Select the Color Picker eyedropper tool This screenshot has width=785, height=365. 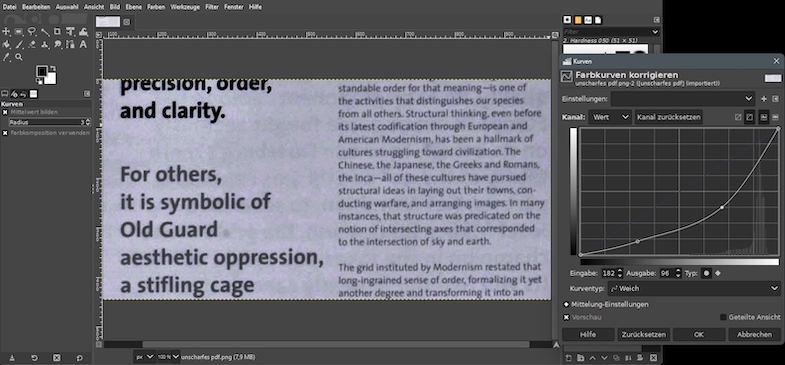click(6, 58)
